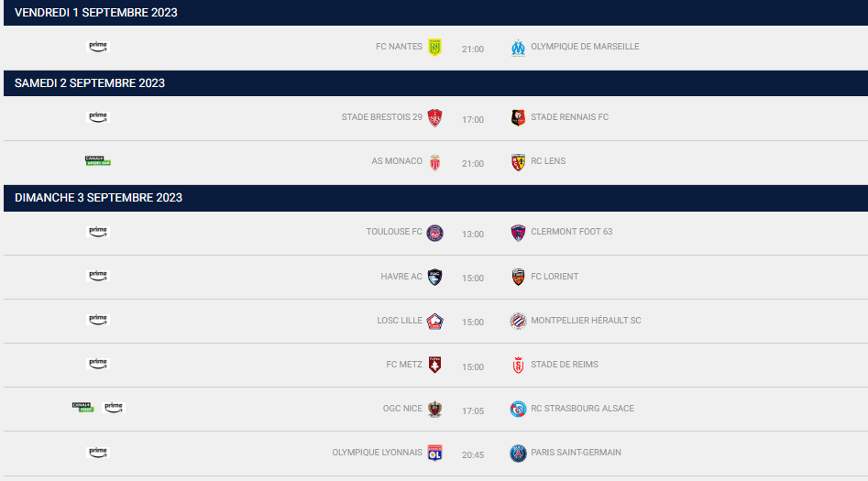Click the LOSC Lille crest
Image resolution: width=868 pixels, height=481 pixels.
pyautogui.click(x=435, y=321)
